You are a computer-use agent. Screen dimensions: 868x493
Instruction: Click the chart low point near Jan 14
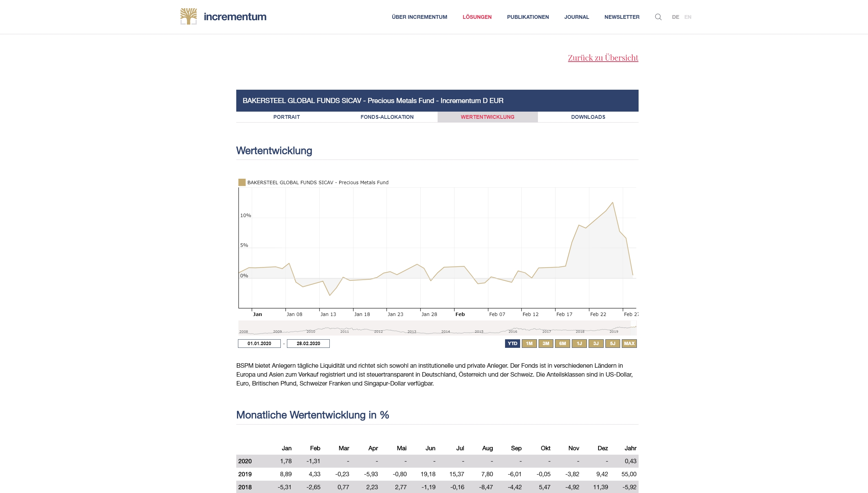[330, 295]
